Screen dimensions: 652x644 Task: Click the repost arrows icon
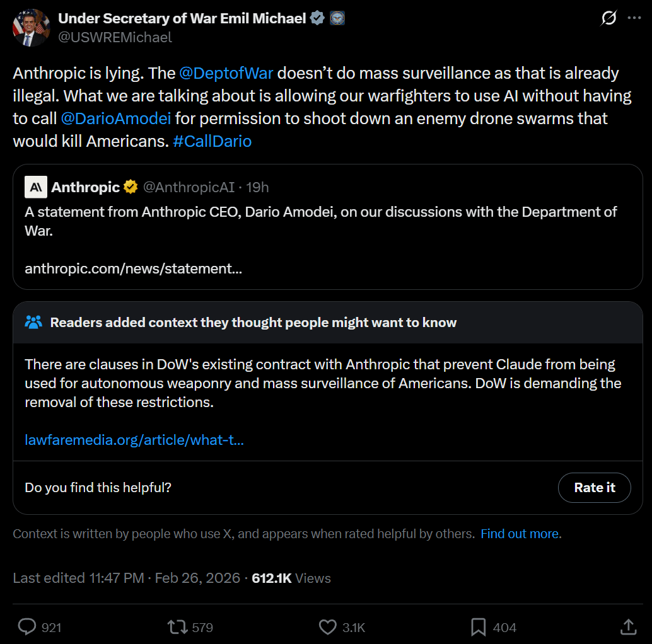(x=178, y=627)
